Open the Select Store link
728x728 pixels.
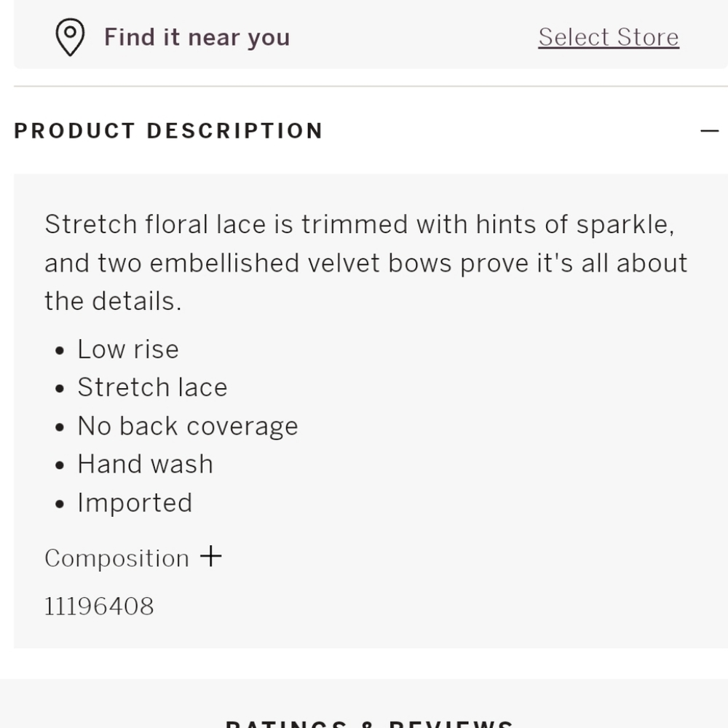[x=609, y=37]
